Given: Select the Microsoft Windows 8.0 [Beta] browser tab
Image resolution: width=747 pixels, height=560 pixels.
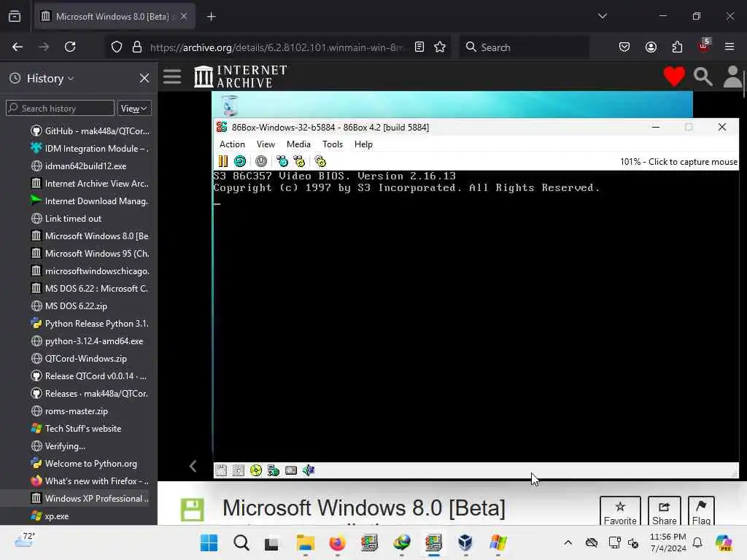Looking at the screenshot, I should [115, 17].
